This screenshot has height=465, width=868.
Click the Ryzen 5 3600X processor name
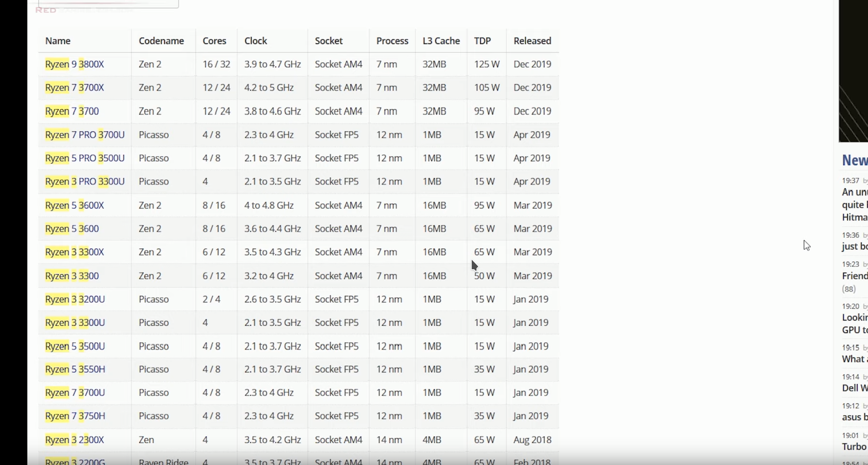point(75,205)
